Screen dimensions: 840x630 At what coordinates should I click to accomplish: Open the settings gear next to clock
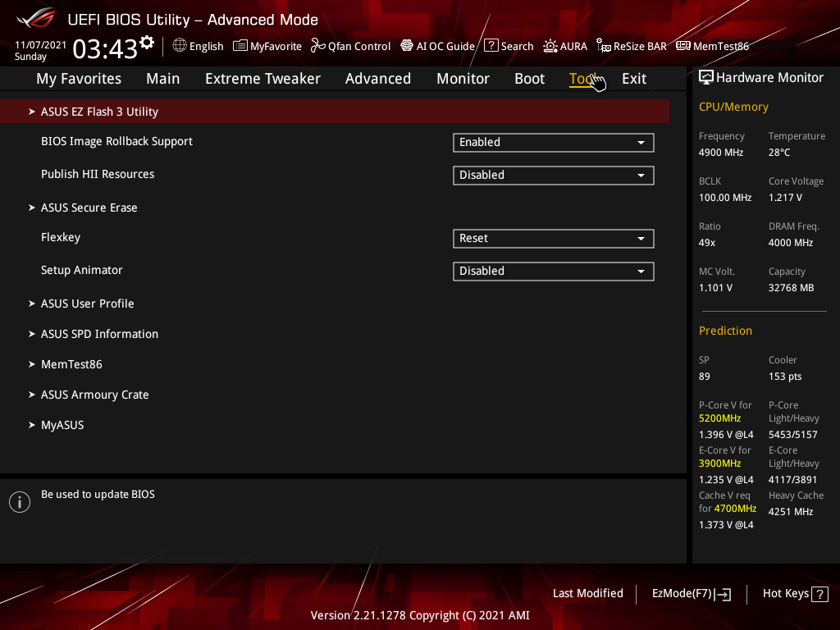click(147, 43)
